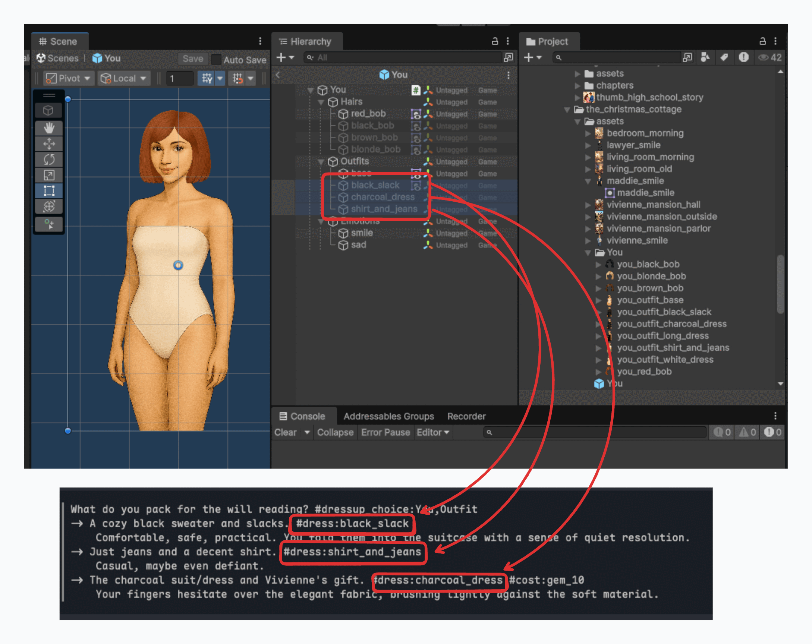Activate the Scale tool
812x644 pixels.
coord(49,175)
